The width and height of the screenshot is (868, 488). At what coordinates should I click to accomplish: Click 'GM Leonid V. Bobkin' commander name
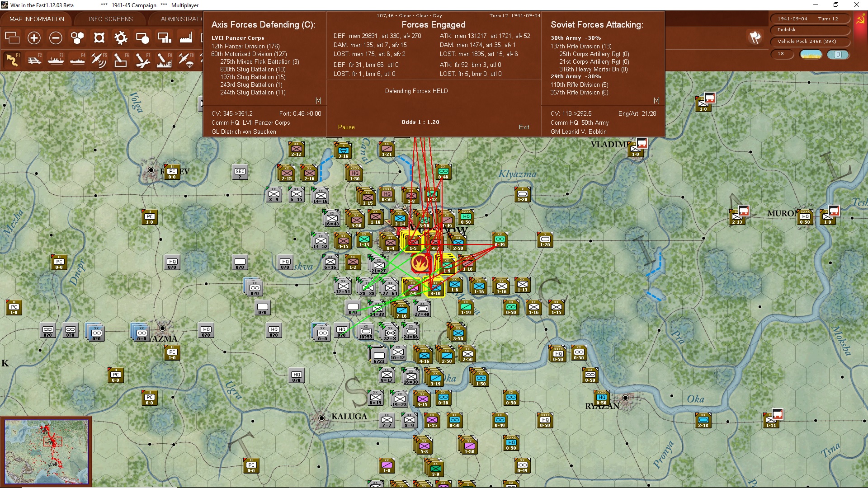click(x=579, y=131)
